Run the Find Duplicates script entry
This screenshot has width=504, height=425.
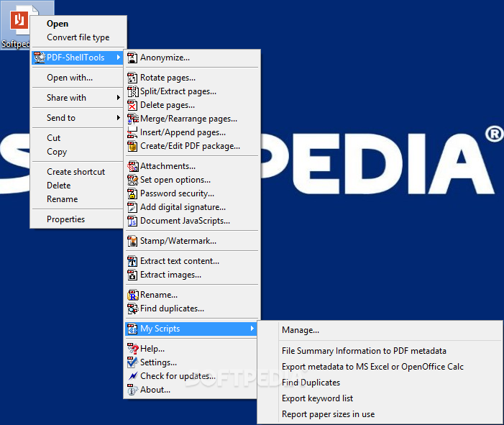pos(311,383)
